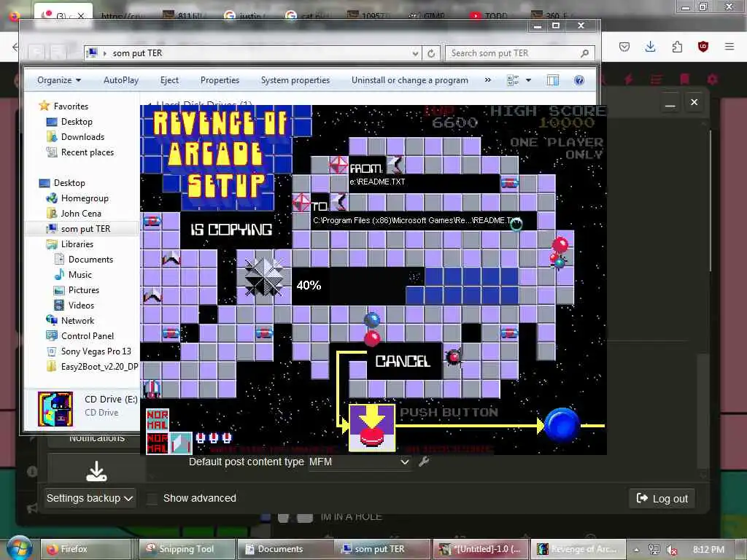
Task: Click the CANCEL button in setup
Action: click(403, 362)
